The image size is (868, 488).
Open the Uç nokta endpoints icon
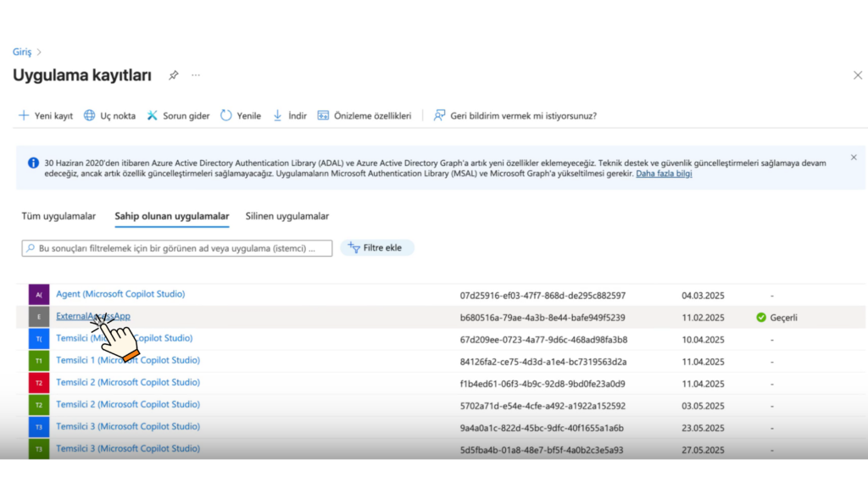[91, 115]
